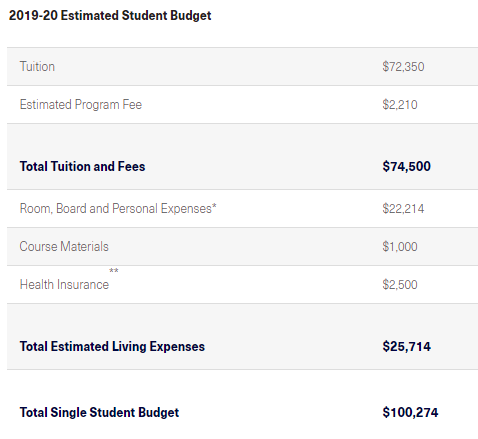Click the $74,500 total tuition amount
Viewport: 478px width, 439px height.
(407, 166)
